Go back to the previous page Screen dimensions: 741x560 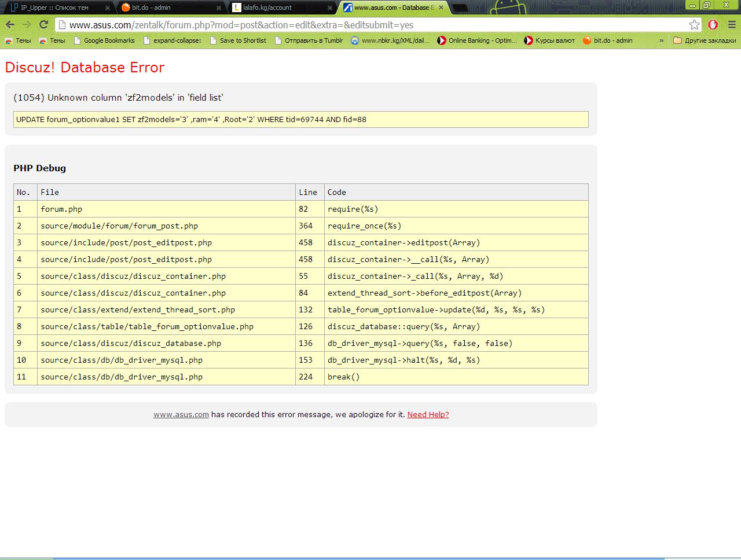click(10, 25)
